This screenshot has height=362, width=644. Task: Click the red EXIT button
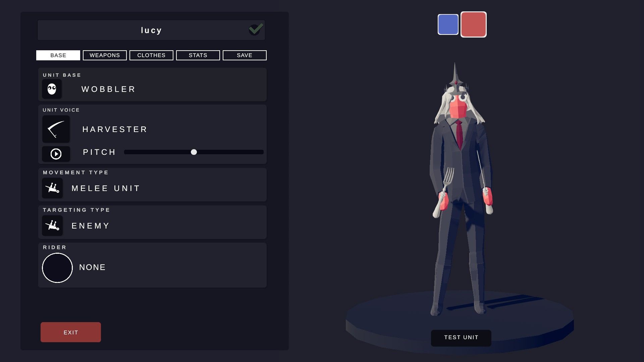point(71,332)
